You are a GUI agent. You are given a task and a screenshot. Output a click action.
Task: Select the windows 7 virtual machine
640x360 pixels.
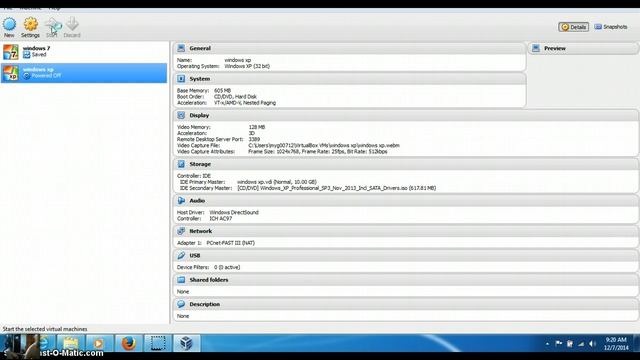pos(84,52)
